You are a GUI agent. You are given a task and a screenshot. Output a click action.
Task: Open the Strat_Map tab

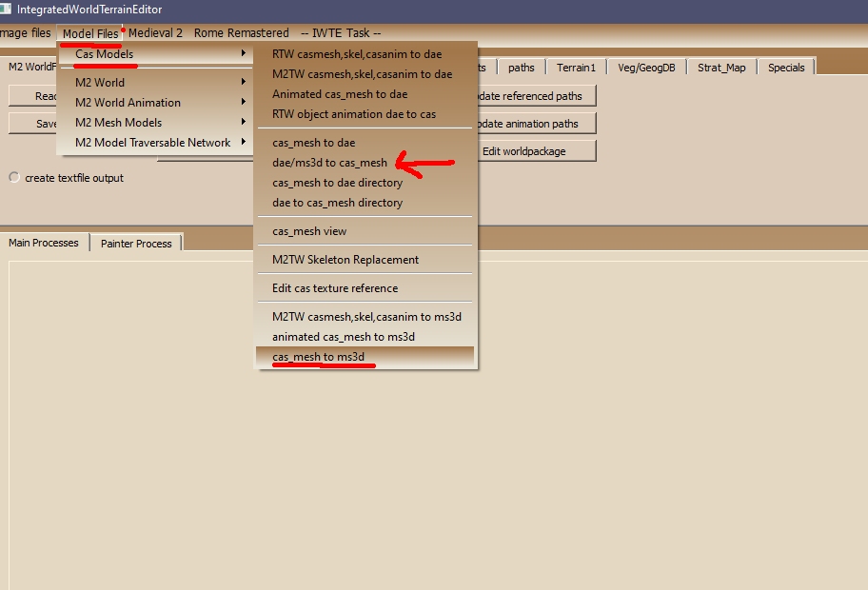[x=721, y=68]
